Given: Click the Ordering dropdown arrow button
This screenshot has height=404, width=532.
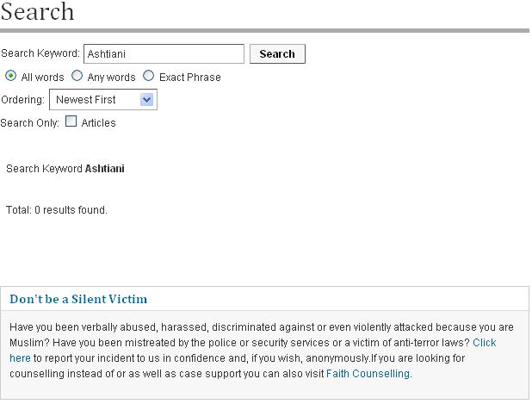Looking at the screenshot, I should [x=146, y=100].
